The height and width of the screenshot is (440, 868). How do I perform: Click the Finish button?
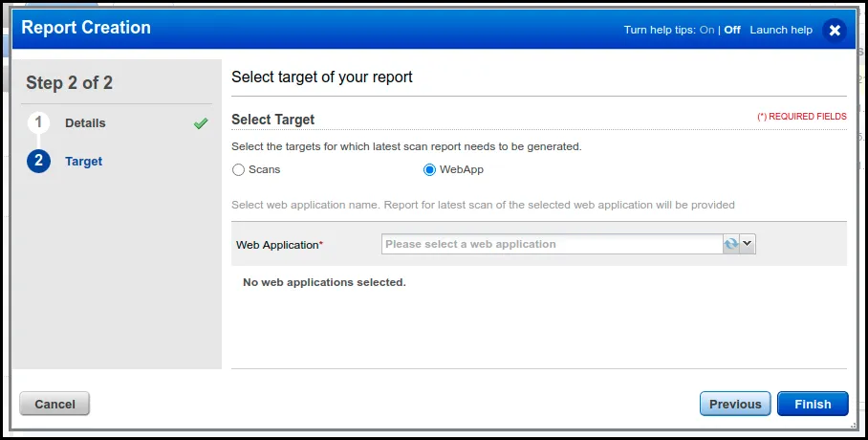tap(813, 404)
